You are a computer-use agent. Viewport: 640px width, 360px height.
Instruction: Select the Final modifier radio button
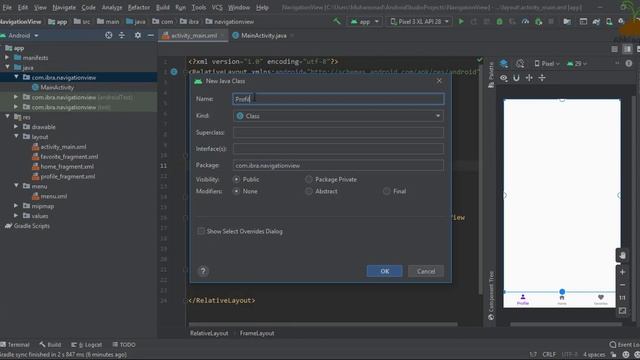point(386,191)
